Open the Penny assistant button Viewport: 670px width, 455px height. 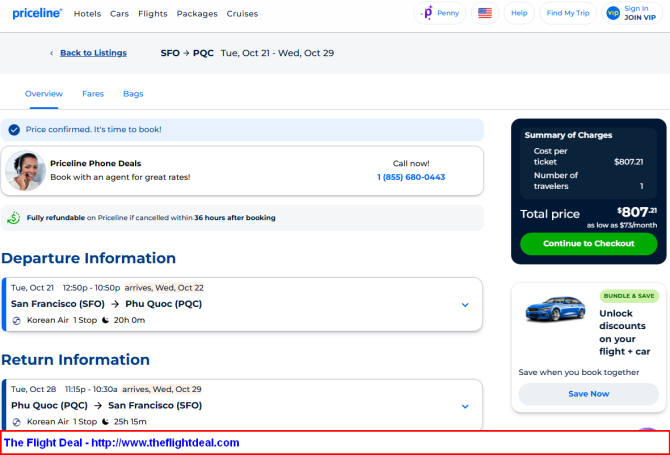click(x=440, y=13)
